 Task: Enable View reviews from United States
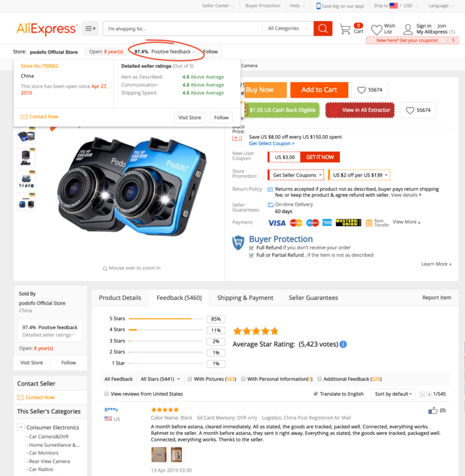pos(106,394)
